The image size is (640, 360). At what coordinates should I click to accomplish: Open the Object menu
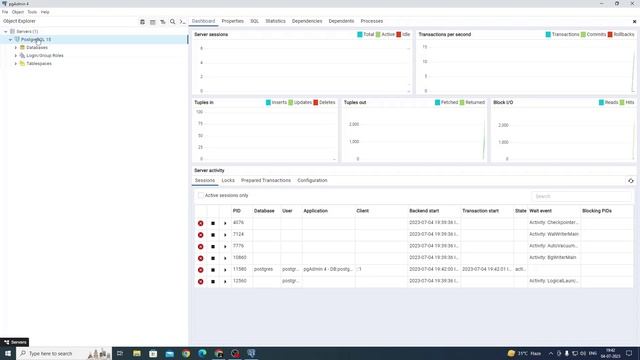coord(18,12)
